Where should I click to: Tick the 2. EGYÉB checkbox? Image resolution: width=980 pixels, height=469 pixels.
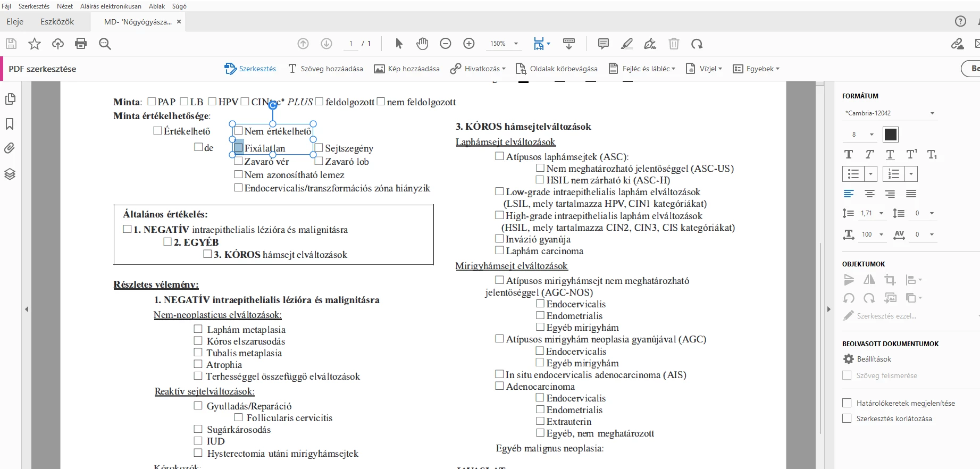[167, 241]
